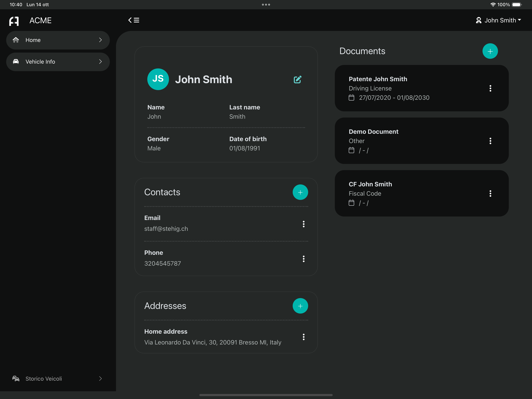Image resolution: width=532 pixels, height=399 pixels.
Task: Click the Addresses section heading
Action: [165, 306]
